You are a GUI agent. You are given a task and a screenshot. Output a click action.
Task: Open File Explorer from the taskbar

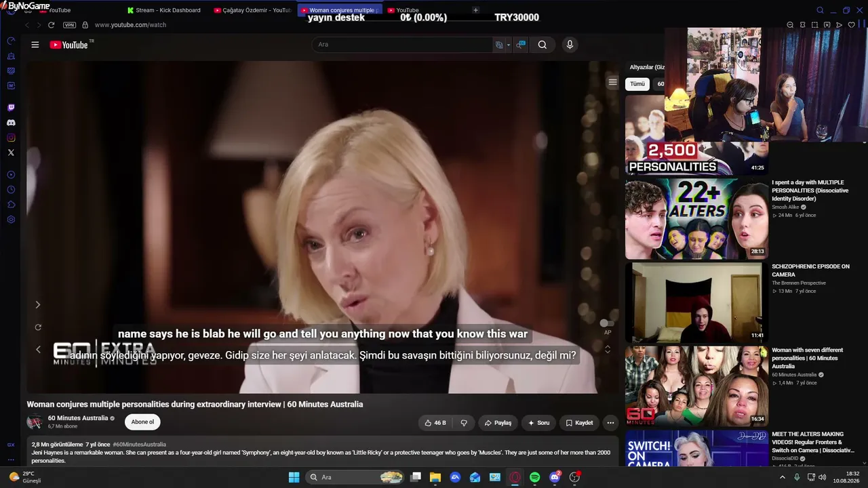(x=435, y=477)
